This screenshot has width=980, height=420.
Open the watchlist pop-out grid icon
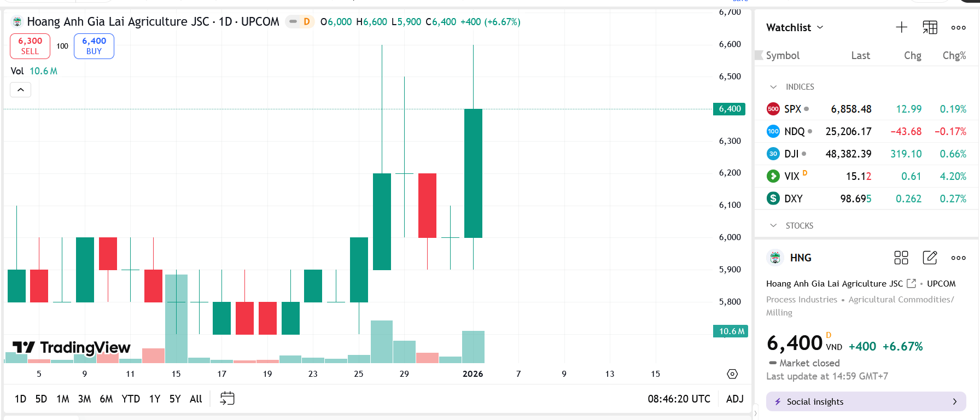[930, 27]
